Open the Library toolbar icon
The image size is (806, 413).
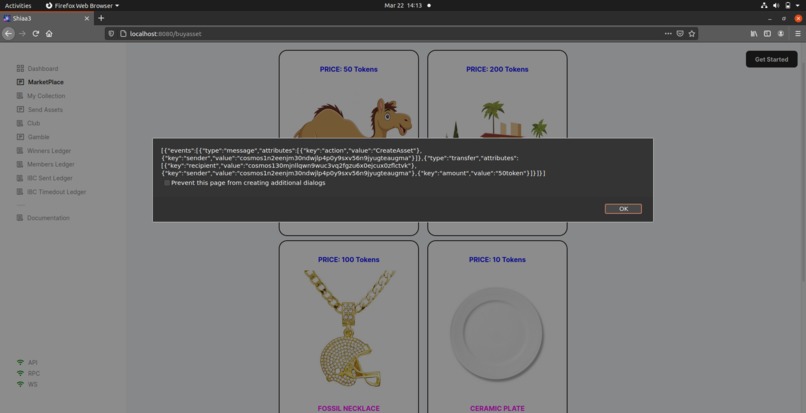(x=754, y=33)
